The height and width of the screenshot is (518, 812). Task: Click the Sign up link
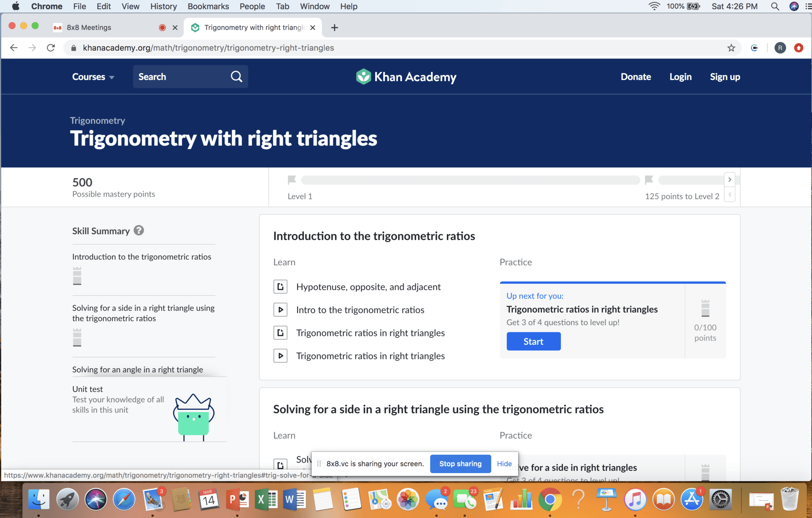click(725, 77)
